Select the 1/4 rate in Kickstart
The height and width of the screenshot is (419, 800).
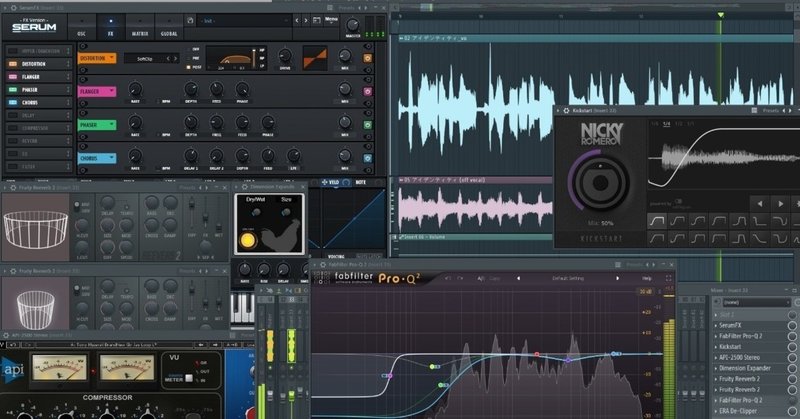point(666,124)
